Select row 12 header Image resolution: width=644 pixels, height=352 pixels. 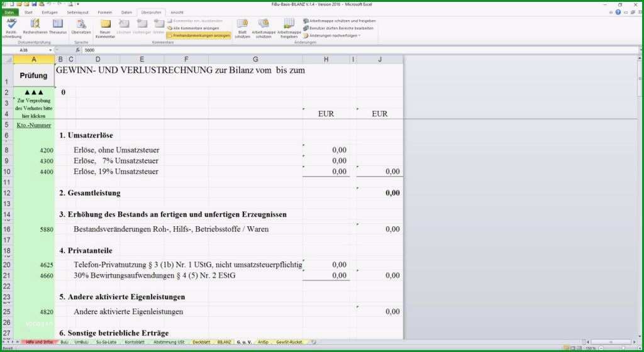pos(7,193)
